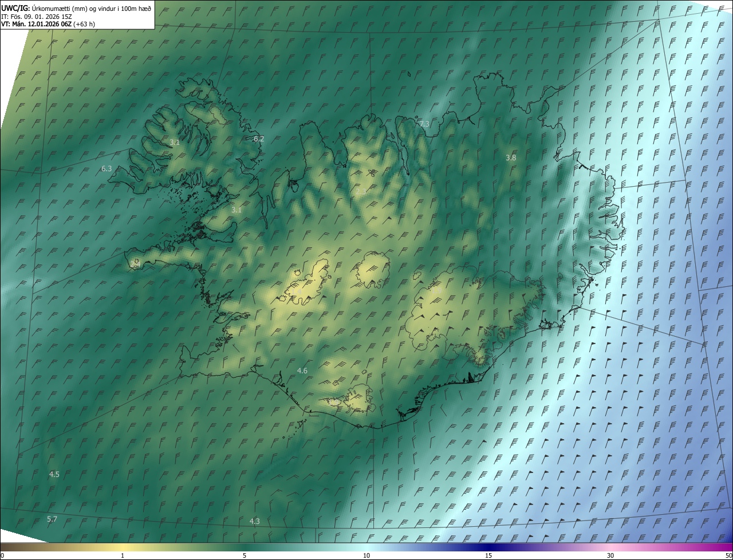Image resolution: width=733 pixels, height=560 pixels.
Task: Click the initial time line "IT: Fös. 09. 01. 2026 15Z"
Action: (37, 16)
